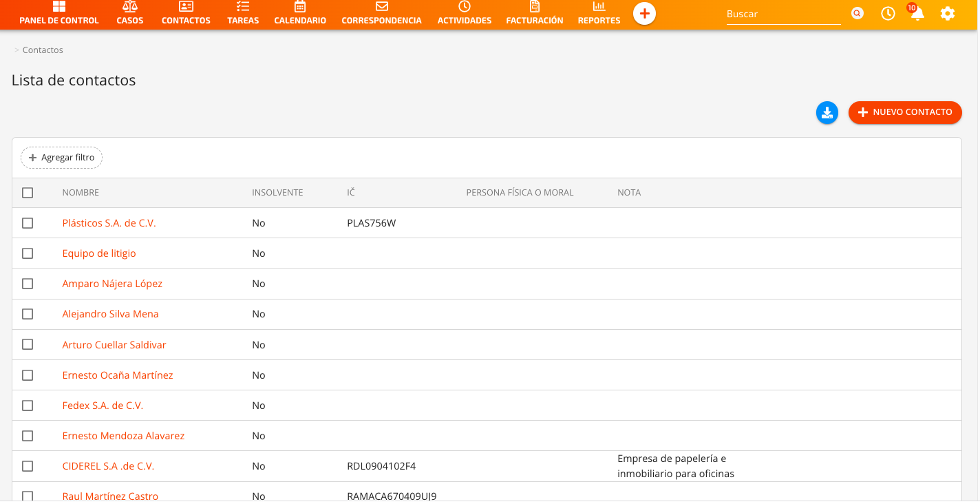Image resolution: width=980 pixels, height=504 pixels.
Task: Check the Fedex S.A. de C.V. row
Action: click(28, 406)
